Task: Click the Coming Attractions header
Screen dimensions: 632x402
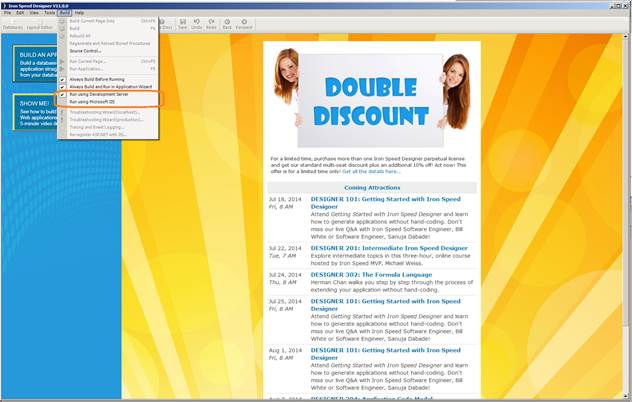Action: pos(372,188)
